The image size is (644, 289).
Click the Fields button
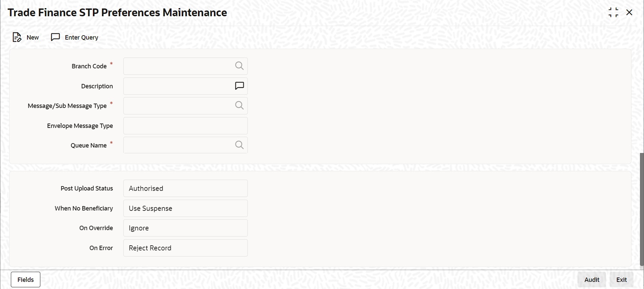point(25,280)
